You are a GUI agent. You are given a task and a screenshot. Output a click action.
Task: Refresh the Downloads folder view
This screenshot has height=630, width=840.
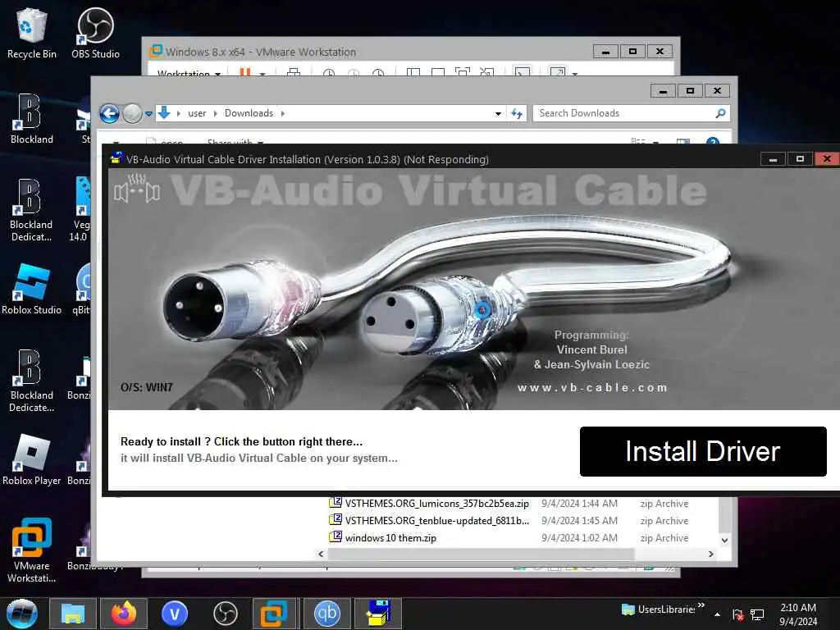coord(517,113)
